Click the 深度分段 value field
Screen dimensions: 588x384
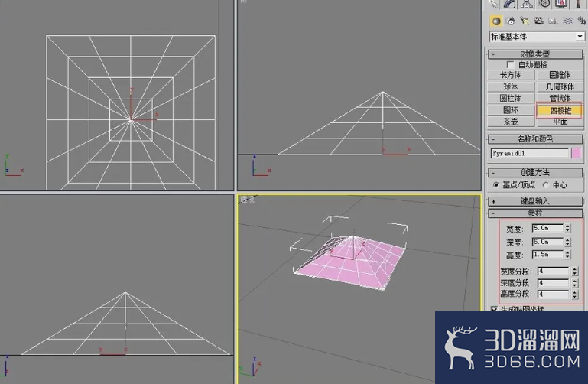[x=553, y=283]
